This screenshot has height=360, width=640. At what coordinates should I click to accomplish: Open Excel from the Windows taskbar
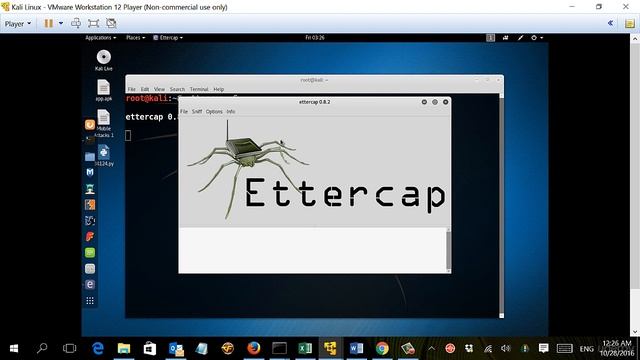(305, 348)
